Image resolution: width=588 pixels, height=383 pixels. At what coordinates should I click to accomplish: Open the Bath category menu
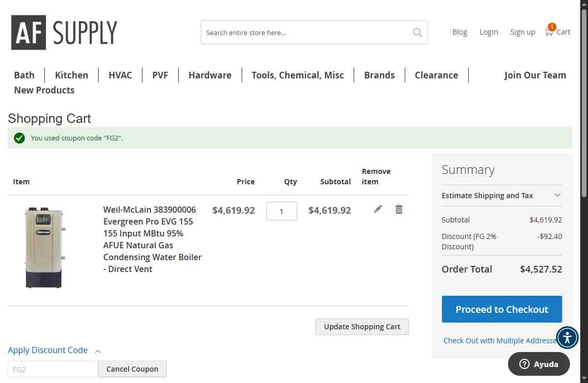[24, 75]
